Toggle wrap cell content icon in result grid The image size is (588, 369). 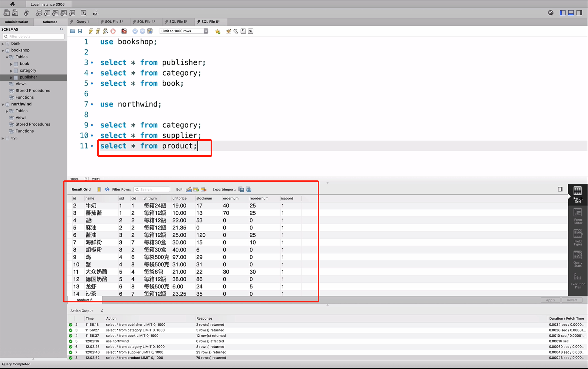point(99,189)
